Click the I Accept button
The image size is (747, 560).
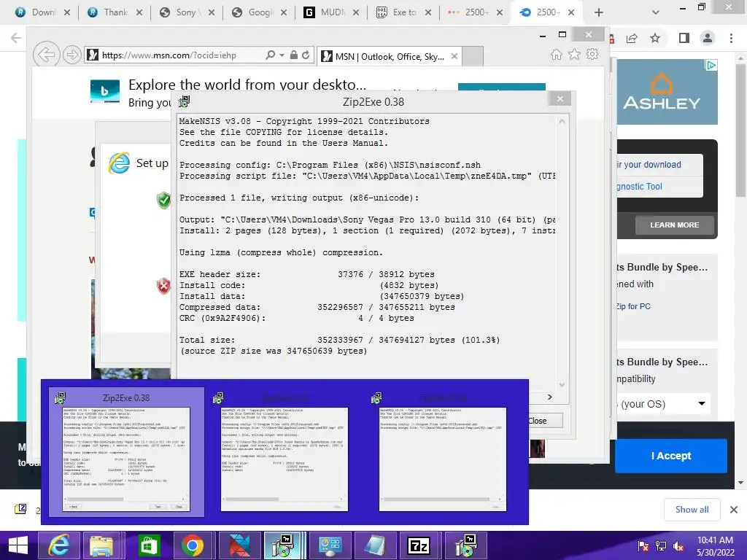[x=671, y=456]
